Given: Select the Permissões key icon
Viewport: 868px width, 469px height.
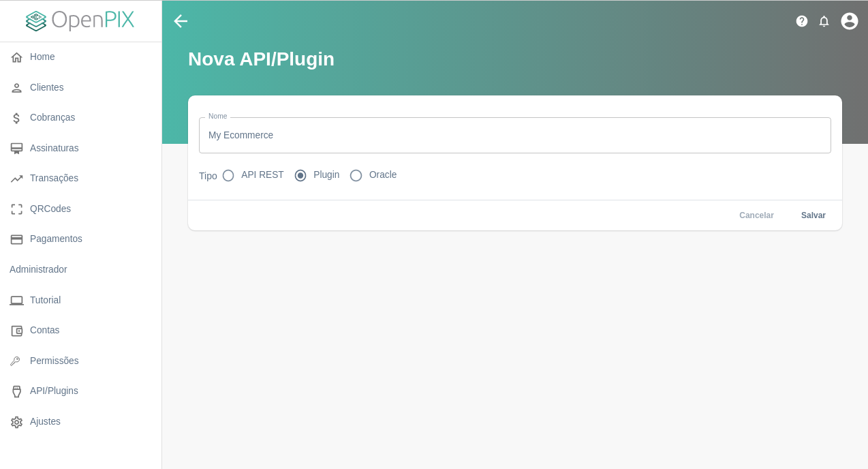Looking at the screenshot, I should pyautogui.click(x=16, y=361).
